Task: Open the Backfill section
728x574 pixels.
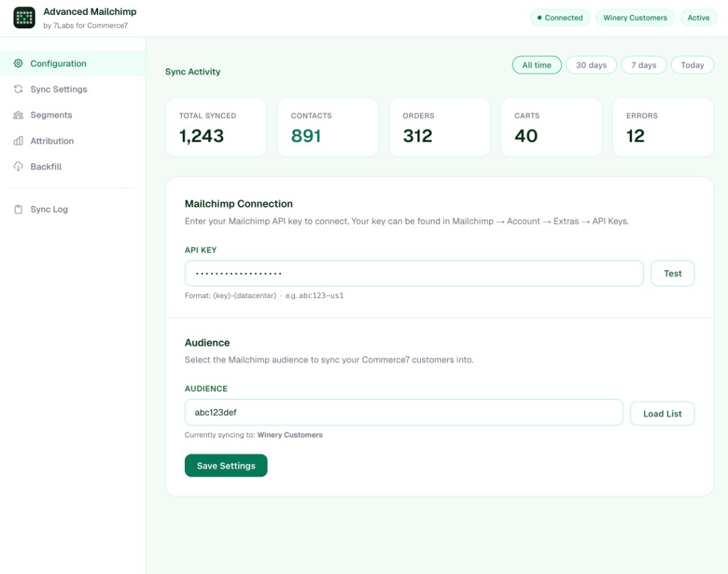Action: (73, 166)
